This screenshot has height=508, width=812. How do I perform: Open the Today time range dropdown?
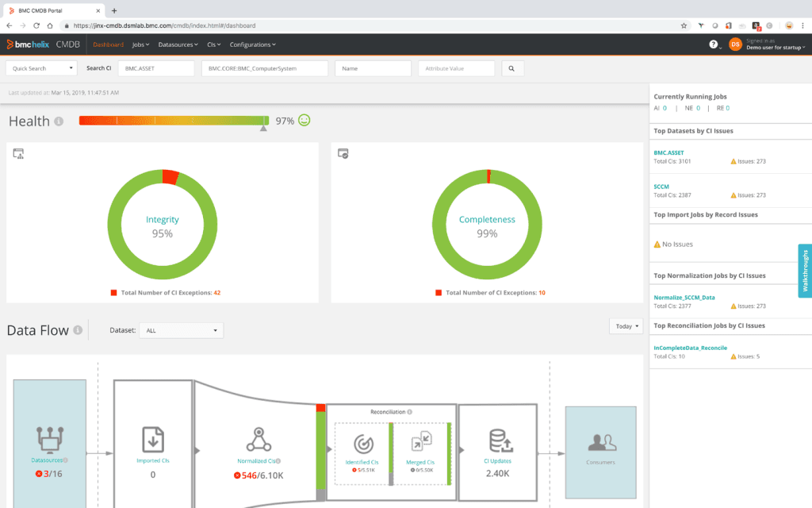[626, 325]
